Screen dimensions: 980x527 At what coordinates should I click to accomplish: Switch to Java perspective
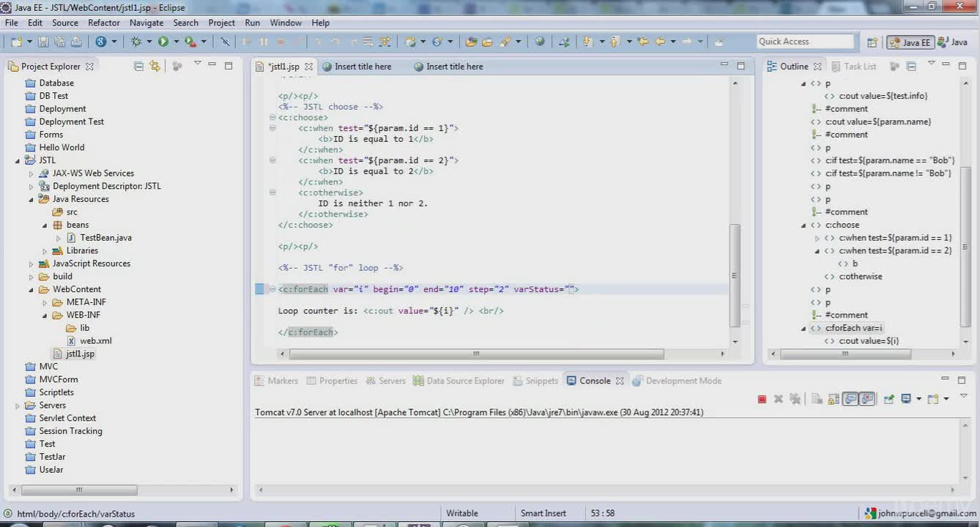[x=953, y=42]
